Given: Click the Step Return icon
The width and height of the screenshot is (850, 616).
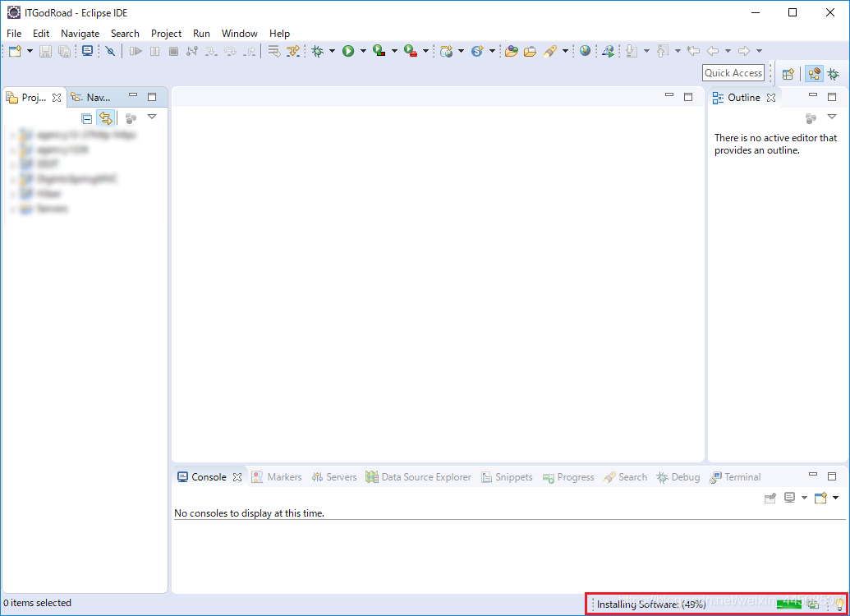Looking at the screenshot, I should [x=250, y=51].
